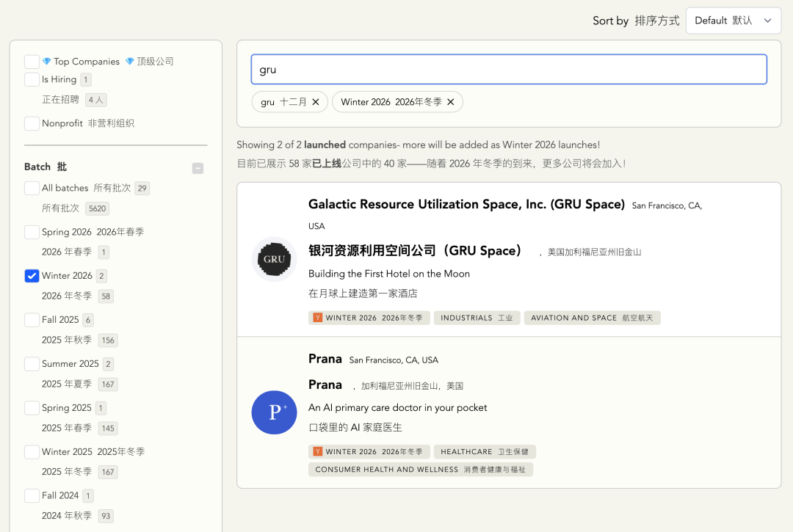The width and height of the screenshot is (793, 532).
Task: Click the INDUSTRIALS category tag
Action: point(477,318)
